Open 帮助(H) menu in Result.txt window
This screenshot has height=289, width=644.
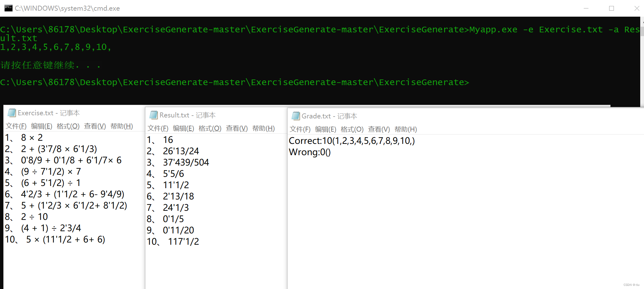[264, 128]
